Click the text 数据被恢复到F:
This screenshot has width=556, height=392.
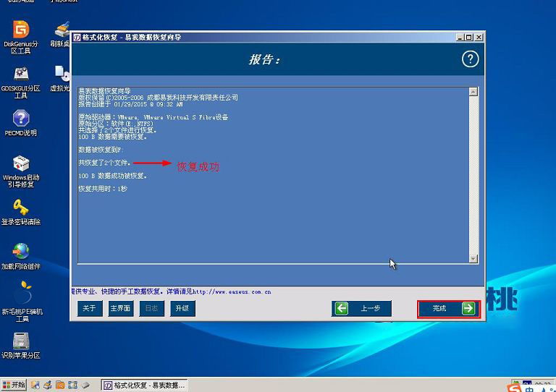click(x=100, y=150)
